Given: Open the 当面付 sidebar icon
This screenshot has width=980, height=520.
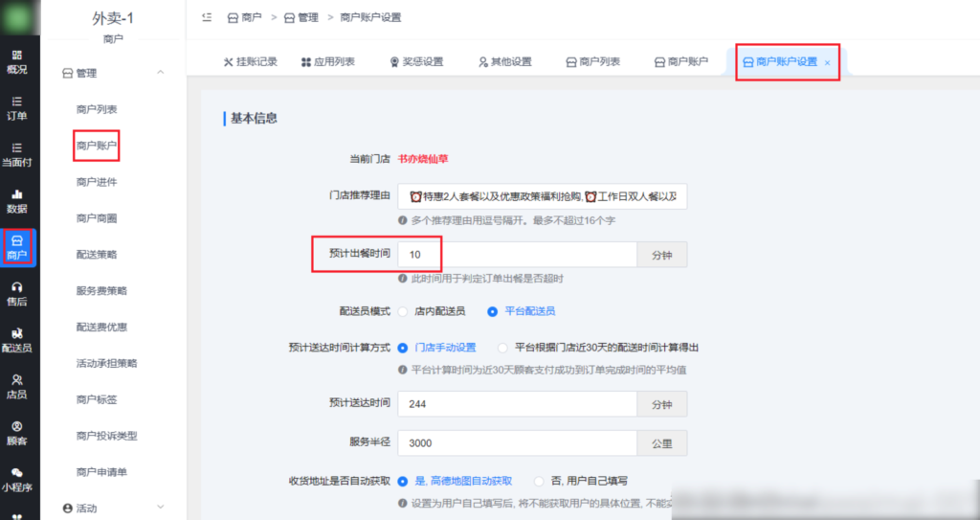Looking at the screenshot, I should (x=17, y=154).
